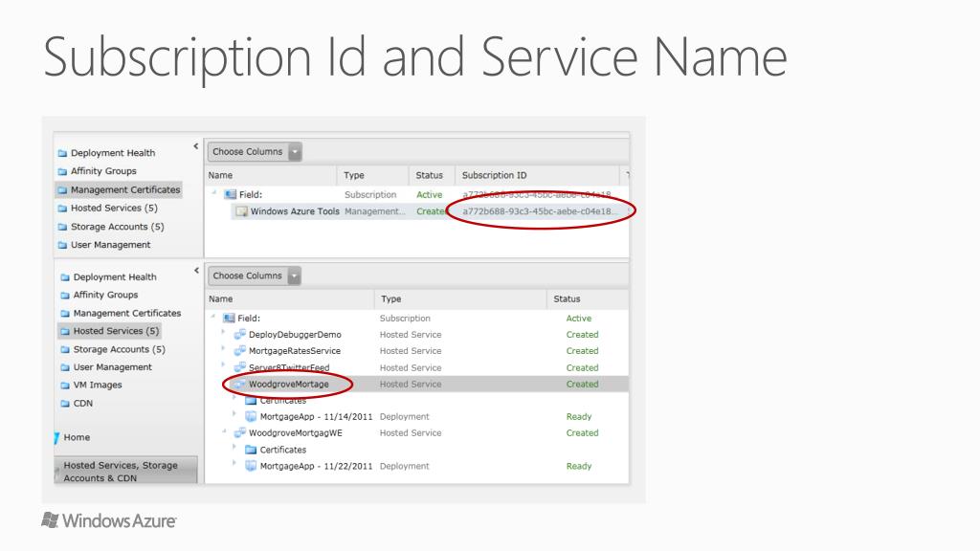
Task: Click the WoodgroveMortgagWE hosted service icon
Action: [x=240, y=433]
